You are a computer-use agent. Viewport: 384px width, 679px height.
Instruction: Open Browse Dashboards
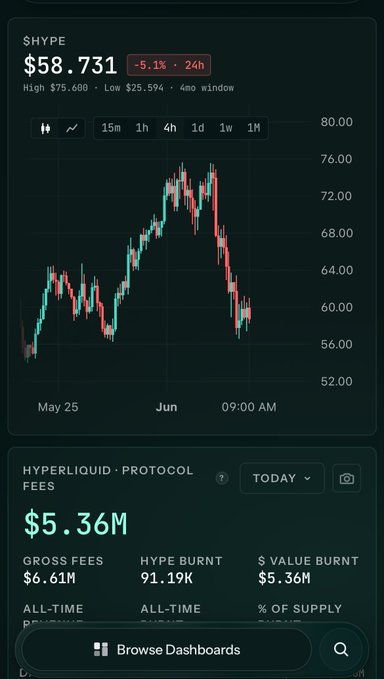pyautogui.click(x=167, y=650)
